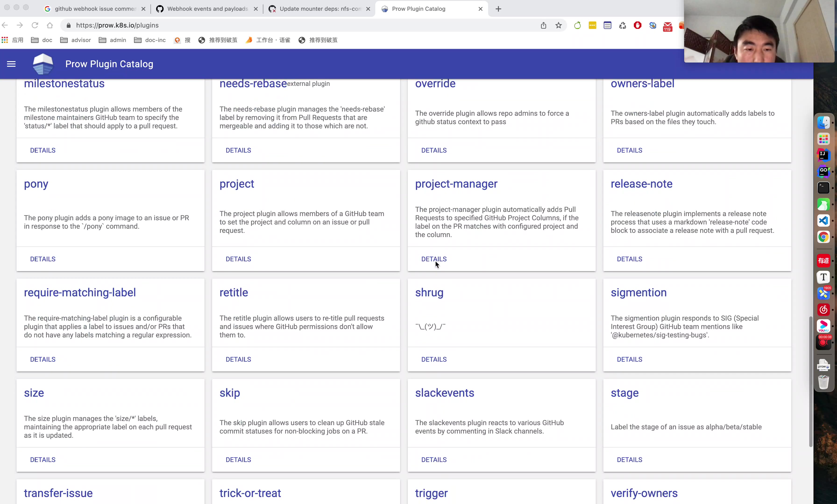Switch to github webhook issue comment tab
The height and width of the screenshot is (504, 837).
95,9
